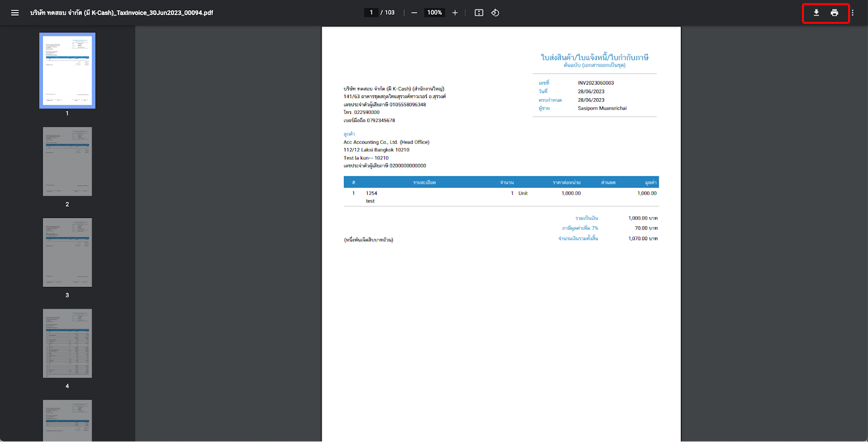
Task: Click tax ID 0105558096348 line
Action: 385,105
